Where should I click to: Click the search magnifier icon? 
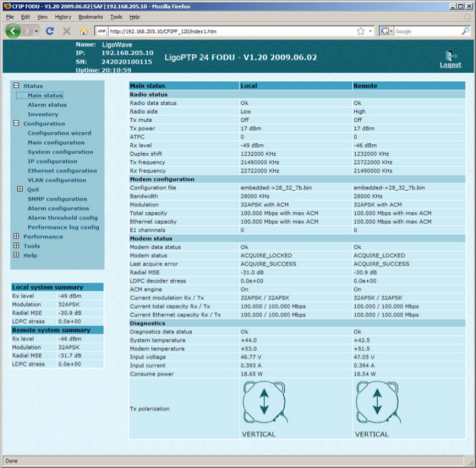click(466, 31)
